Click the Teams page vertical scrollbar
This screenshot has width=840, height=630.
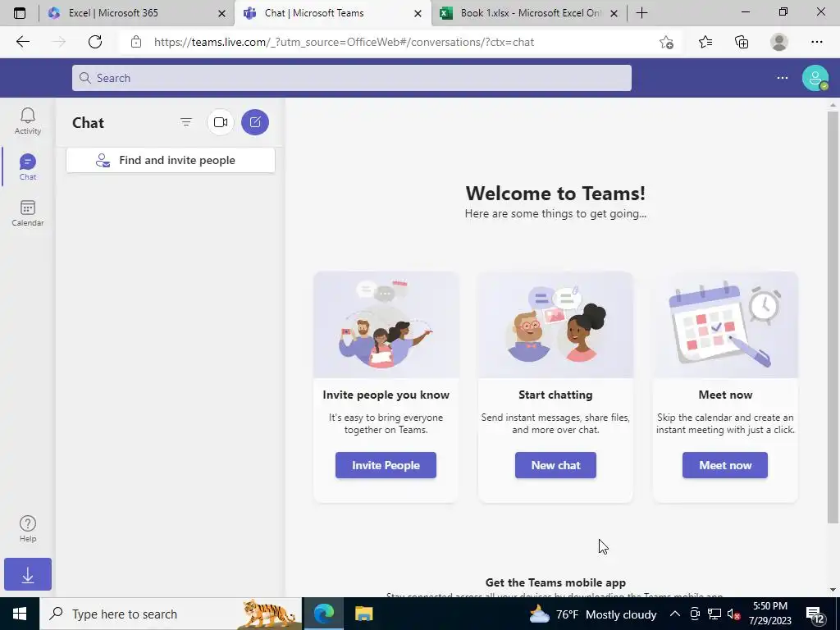pyautogui.click(x=833, y=316)
